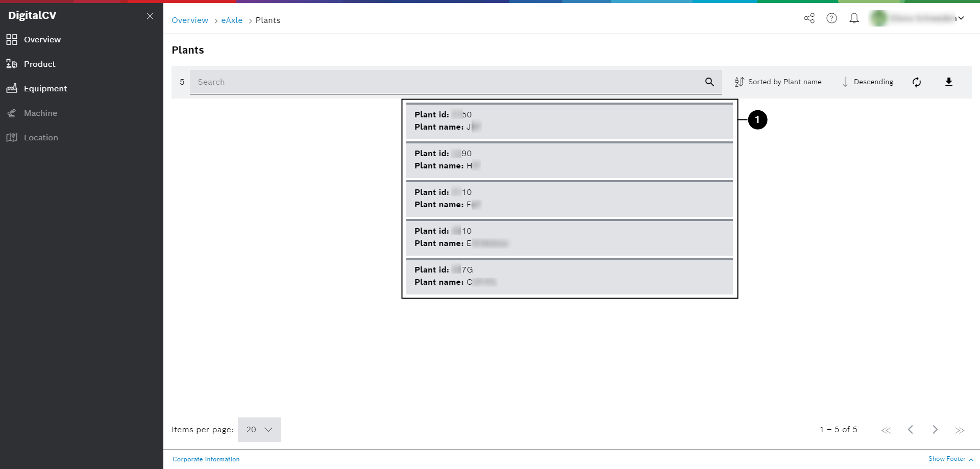Expand user account menu chevron
The width and height of the screenshot is (980, 469).
pos(961,18)
